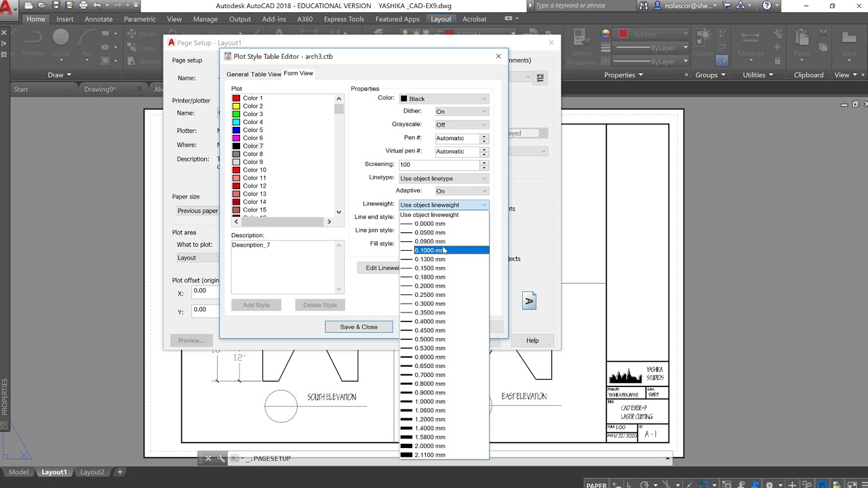The width and height of the screenshot is (868, 488).
Task: Expand the Draw panel in ribbon
Action: point(60,75)
